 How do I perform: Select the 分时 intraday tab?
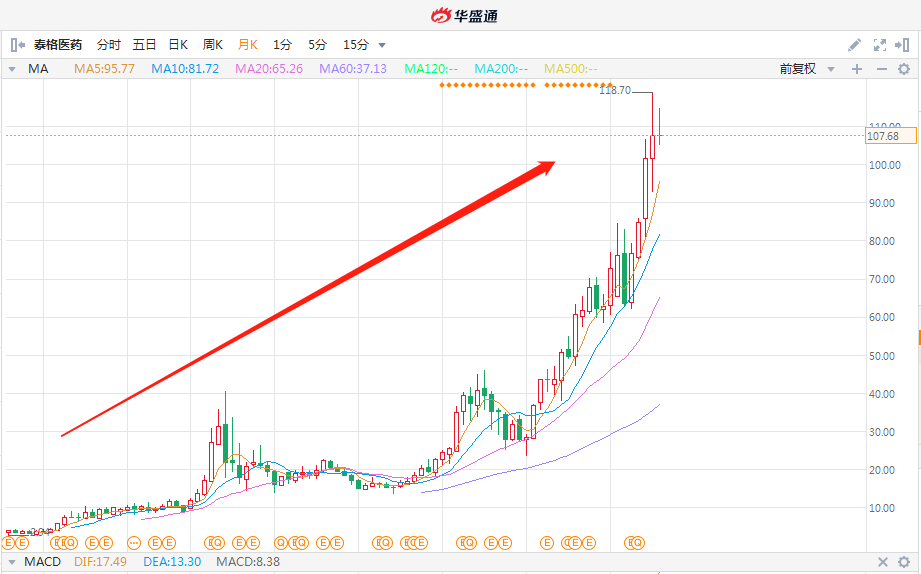(109, 45)
